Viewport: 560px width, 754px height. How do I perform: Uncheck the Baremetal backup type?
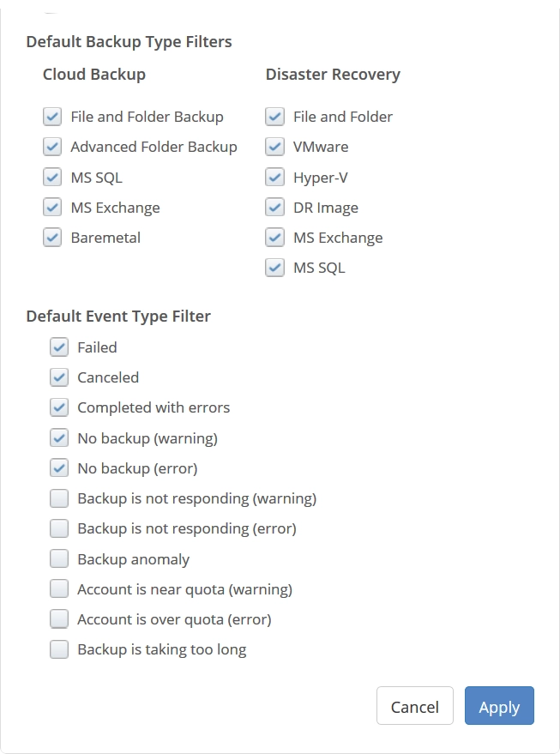tap(52, 237)
